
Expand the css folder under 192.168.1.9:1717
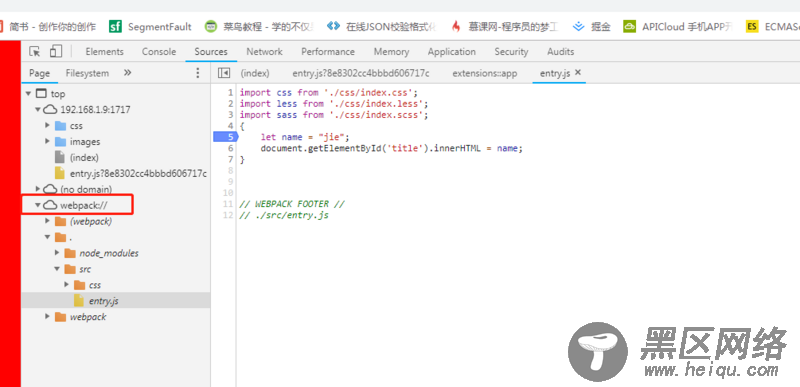[x=47, y=125]
